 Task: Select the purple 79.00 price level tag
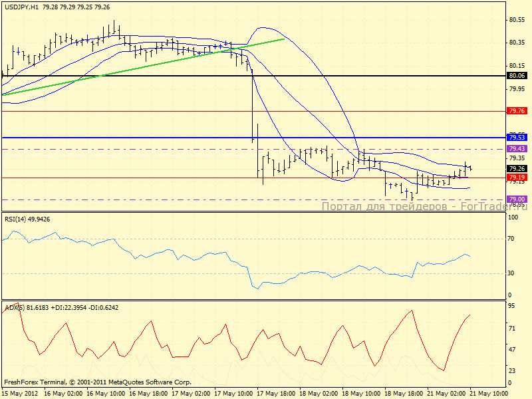click(517, 199)
